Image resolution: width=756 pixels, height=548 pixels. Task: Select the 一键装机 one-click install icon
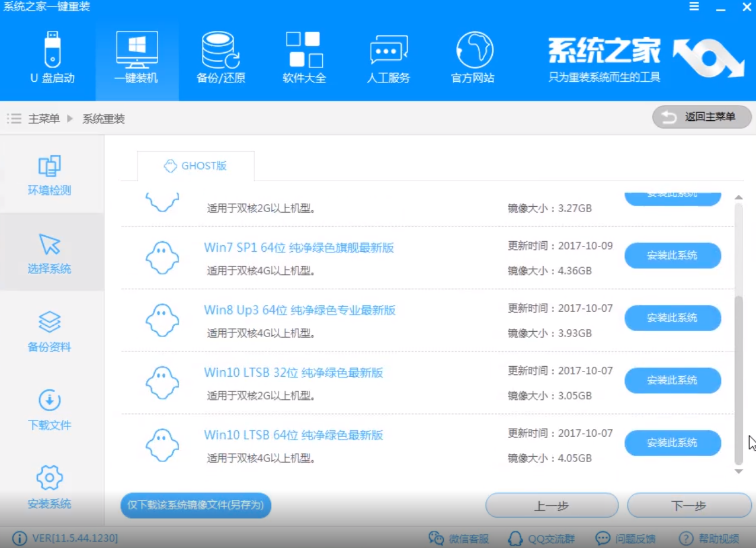click(x=136, y=56)
